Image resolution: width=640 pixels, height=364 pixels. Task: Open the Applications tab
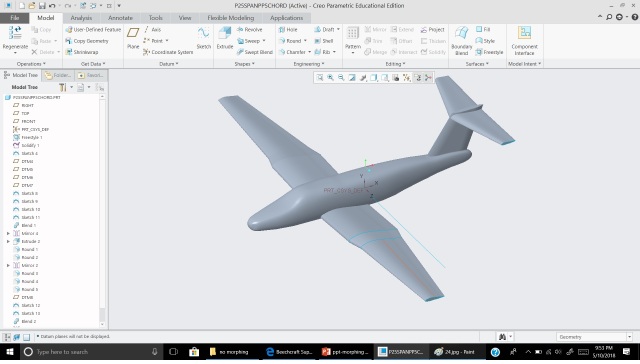[x=287, y=18]
